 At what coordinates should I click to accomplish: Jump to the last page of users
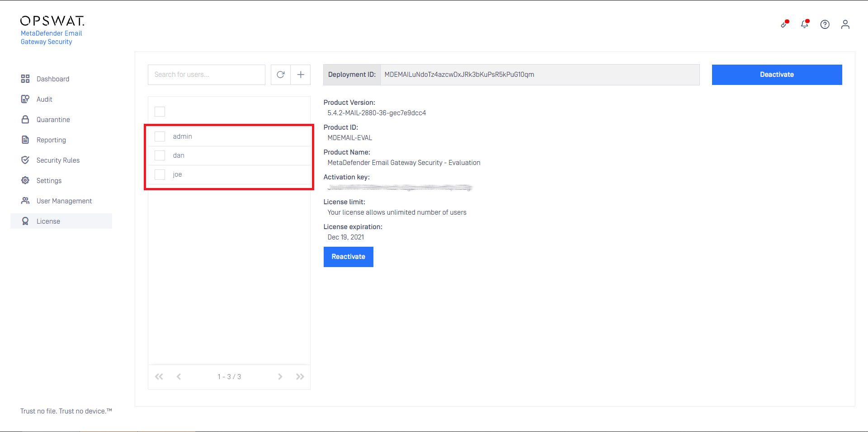point(300,376)
